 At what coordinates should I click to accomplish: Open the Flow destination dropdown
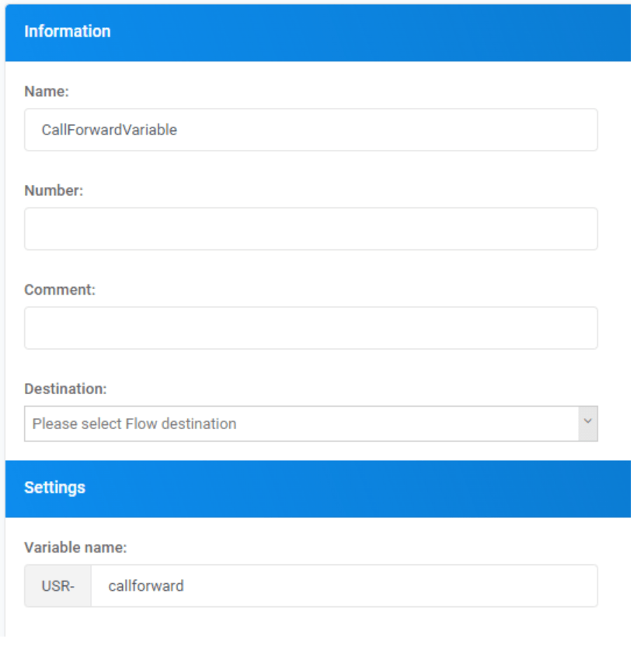[x=301, y=424]
